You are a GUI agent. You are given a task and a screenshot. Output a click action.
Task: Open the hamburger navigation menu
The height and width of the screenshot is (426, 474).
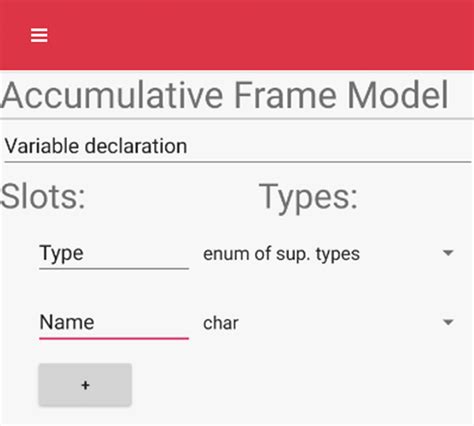click(x=39, y=35)
